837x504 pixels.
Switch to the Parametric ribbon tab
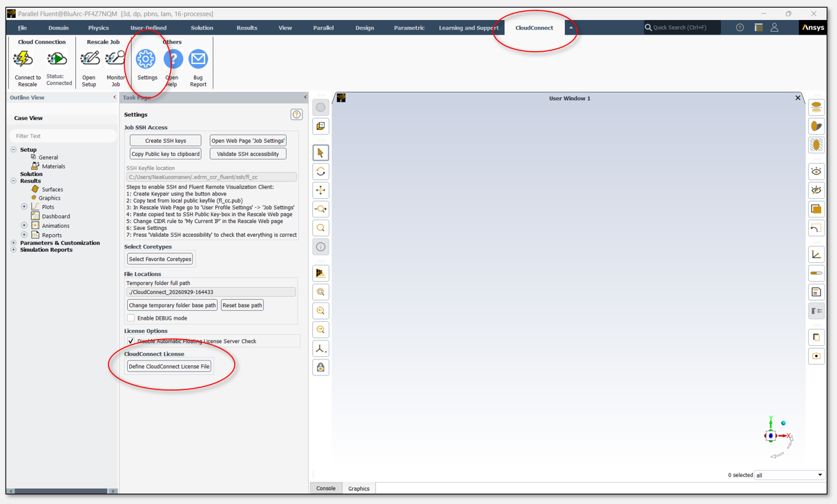pyautogui.click(x=409, y=28)
